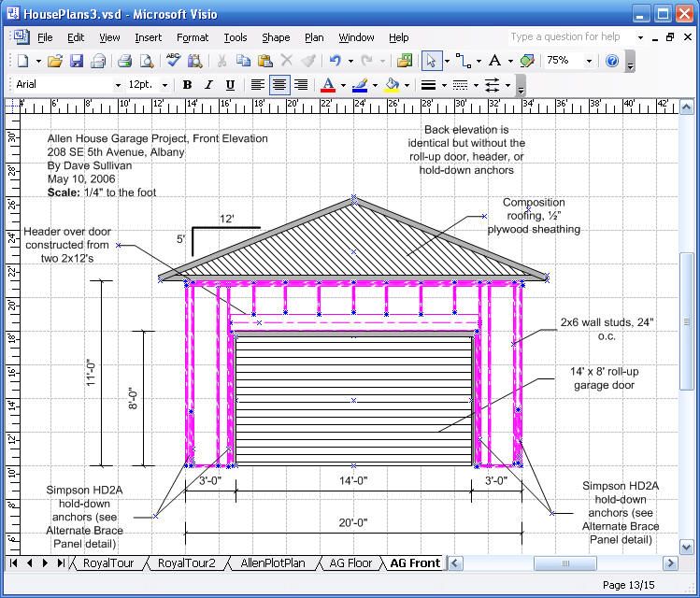Image resolution: width=700 pixels, height=598 pixels.
Task: Open the Shape menu
Action: click(x=276, y=37)
